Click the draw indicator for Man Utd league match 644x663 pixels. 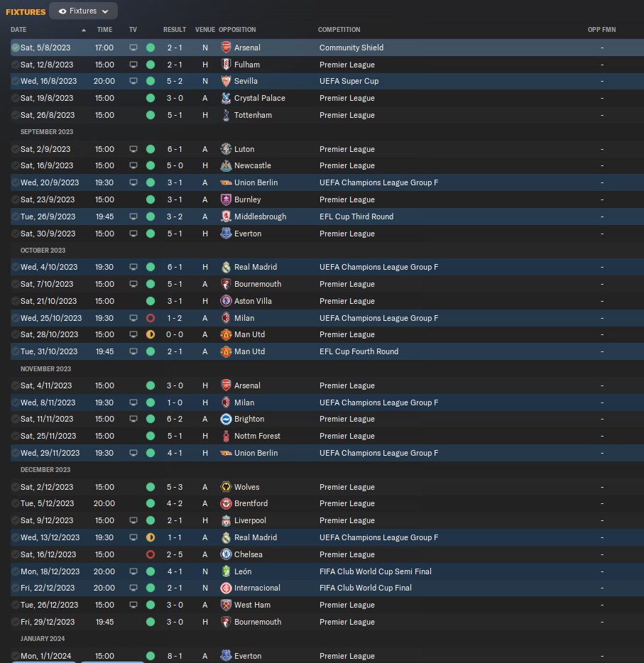[x=151, y=334]
